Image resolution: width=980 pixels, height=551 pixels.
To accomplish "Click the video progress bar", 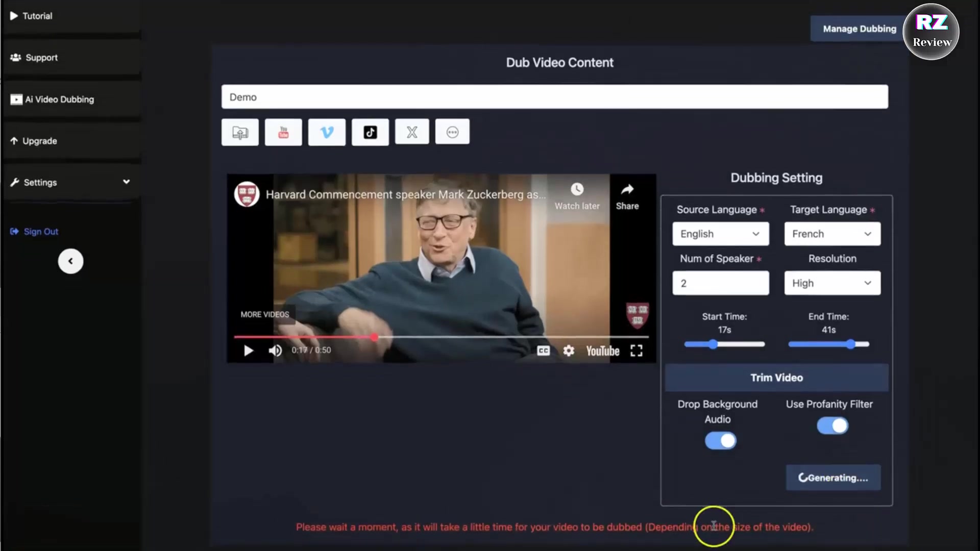I will pos(442,337).
